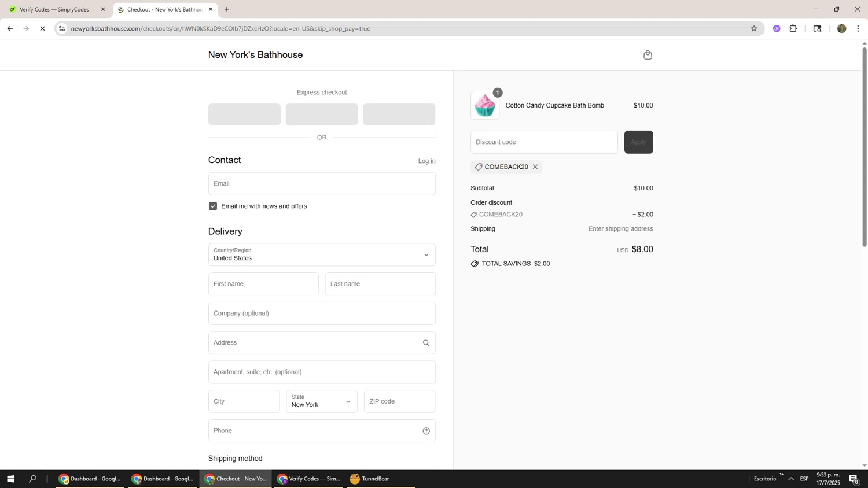Switch to second Dashboard Chrome taskbar window
868x488 pixels.
click(x=163, y=479)
